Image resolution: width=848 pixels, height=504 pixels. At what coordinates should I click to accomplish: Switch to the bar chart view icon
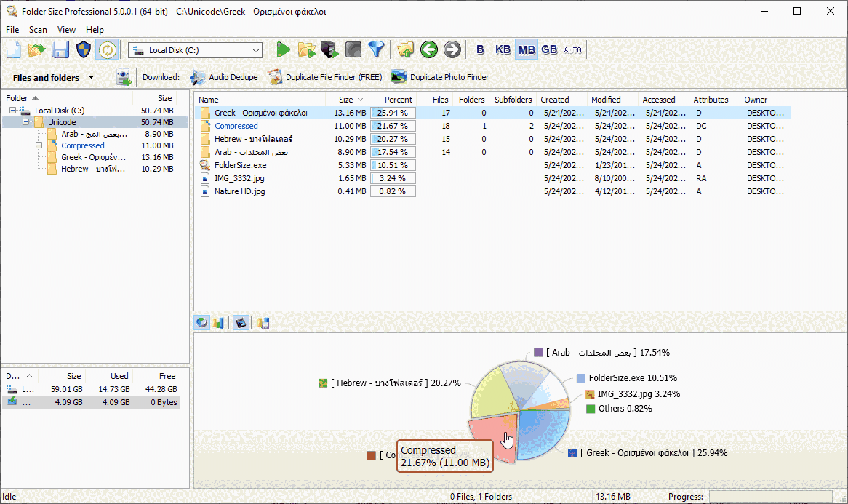pyautogui.click(x=219, y=322)
